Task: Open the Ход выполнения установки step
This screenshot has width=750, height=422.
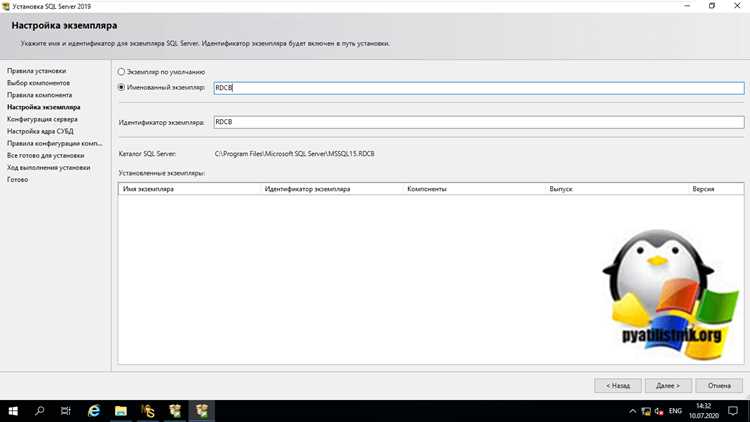Action: [x=48, y=167]
